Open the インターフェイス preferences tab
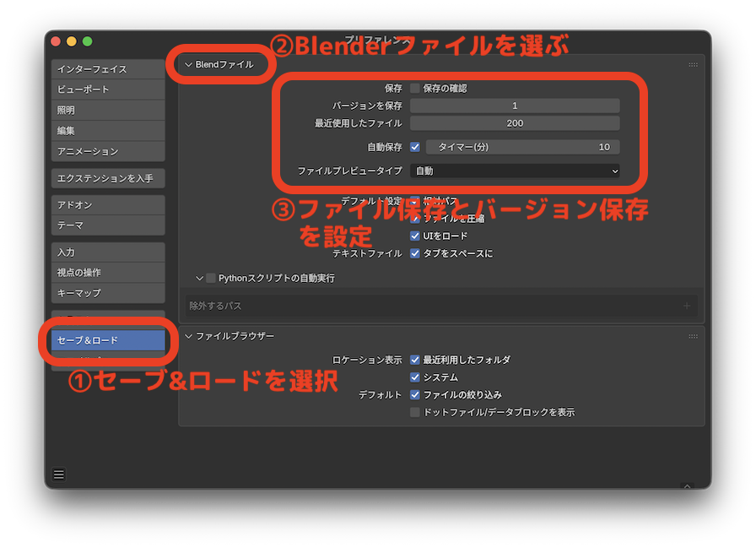 (x=108, y=69)
